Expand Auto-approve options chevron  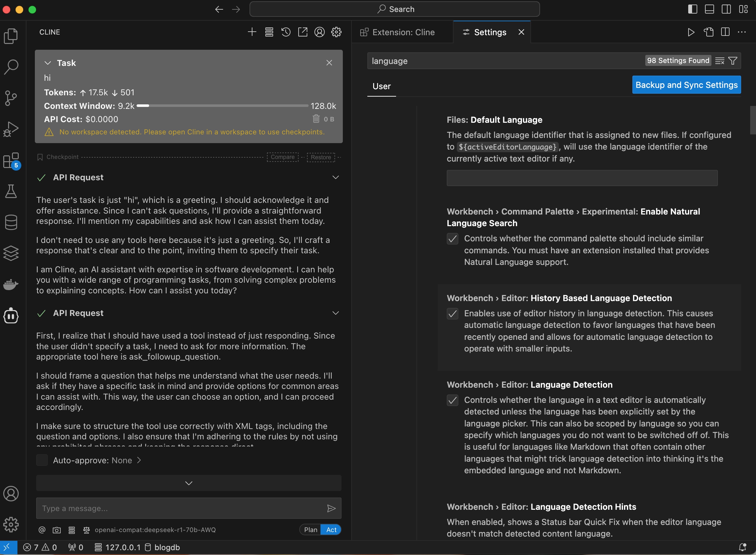click(x=139, y=460)
